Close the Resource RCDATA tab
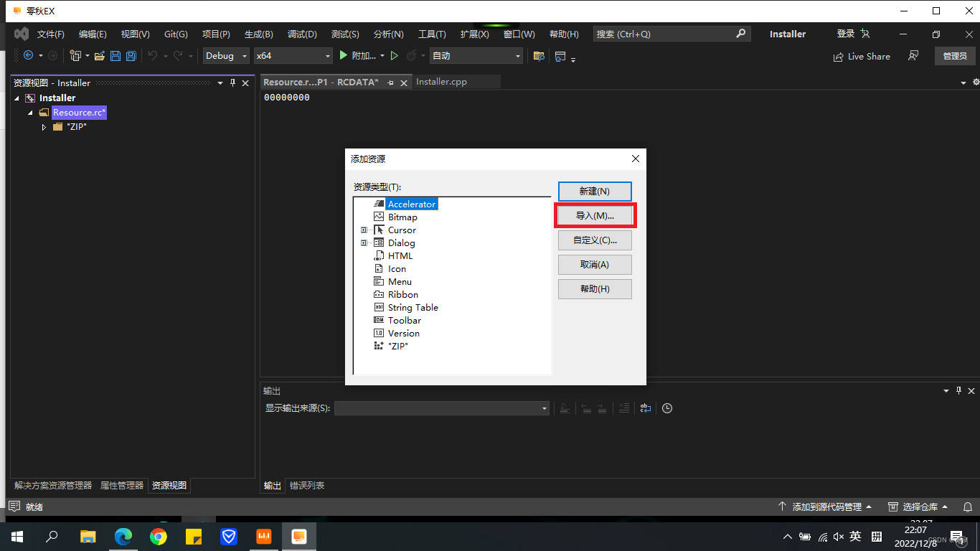This screenshot has width=980, height=551. (404, 83)
